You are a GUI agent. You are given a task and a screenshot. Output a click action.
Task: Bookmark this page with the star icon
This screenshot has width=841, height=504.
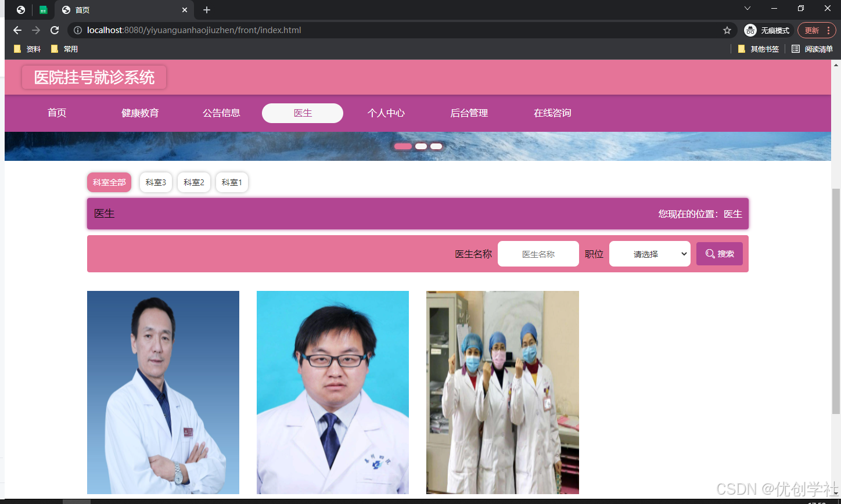click(727, 30)
